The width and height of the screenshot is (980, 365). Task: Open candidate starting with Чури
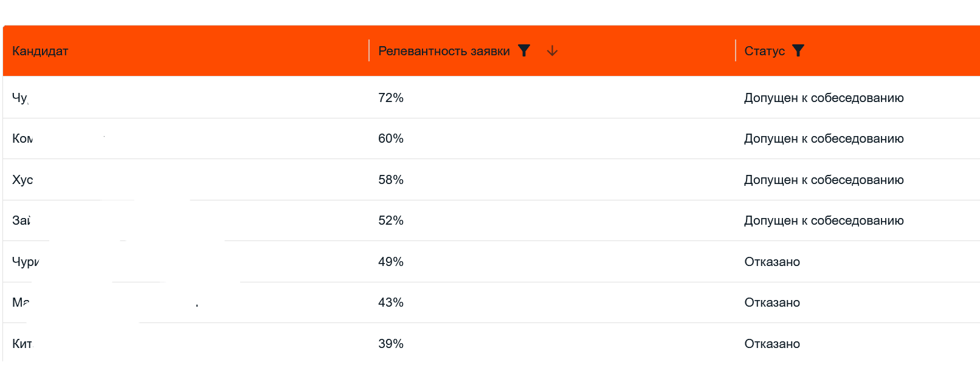click(26, 262)
